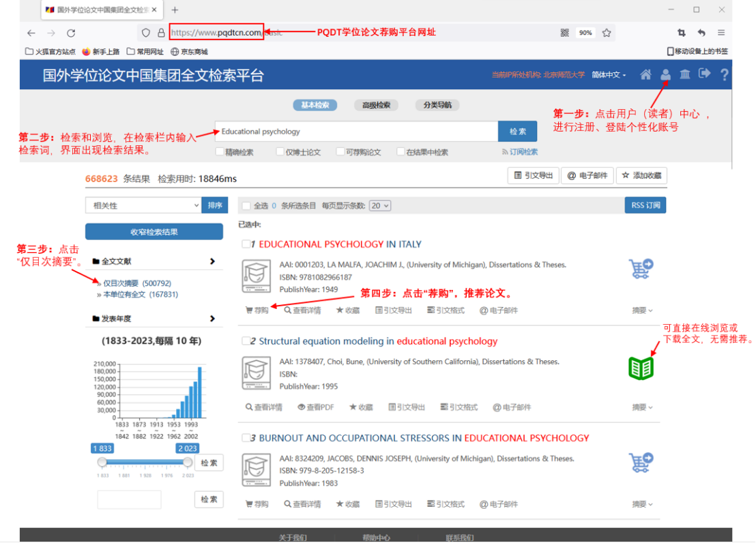The width and height of the screenshot is (756, 543).
Task: Click the logout arrow icon in header
Action: (704, 74)
